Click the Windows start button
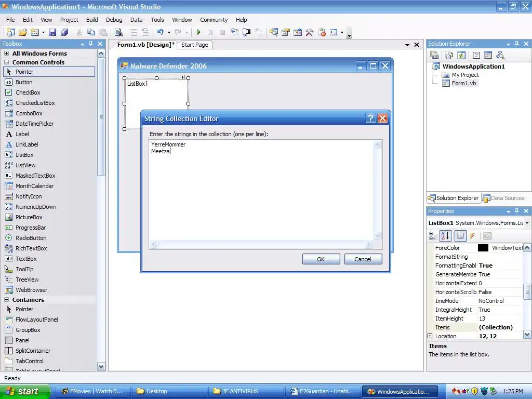This screenshot has height=399, width=532. tap(24, 391)
